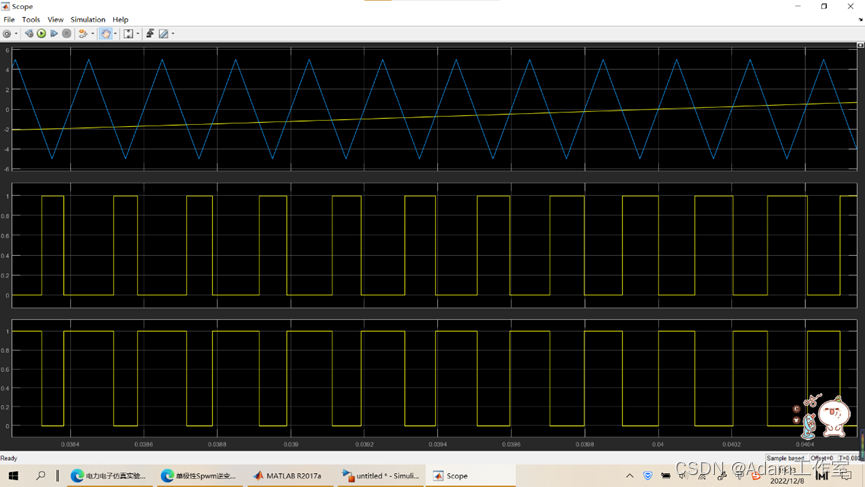This screenshot has width=865, height=487.
Task: Click the cursor measurements ruler icon
Action: pos(163,34)
